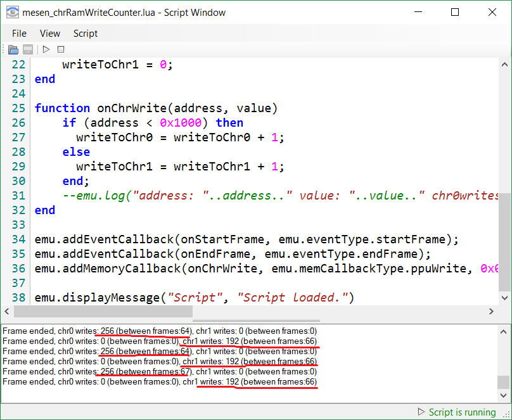Click the open script folder icon

tap(13, 49)
